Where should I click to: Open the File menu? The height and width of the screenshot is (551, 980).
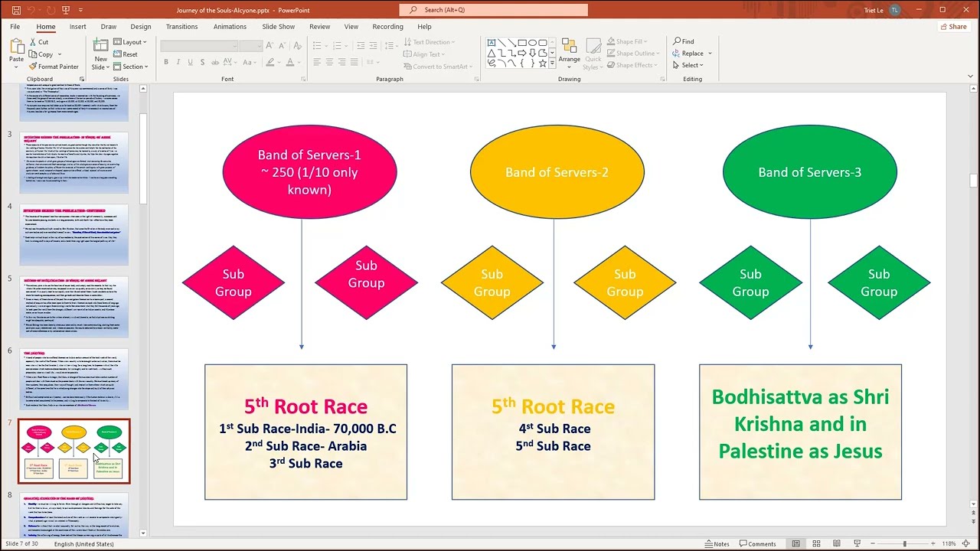click(x=15, y=26)
